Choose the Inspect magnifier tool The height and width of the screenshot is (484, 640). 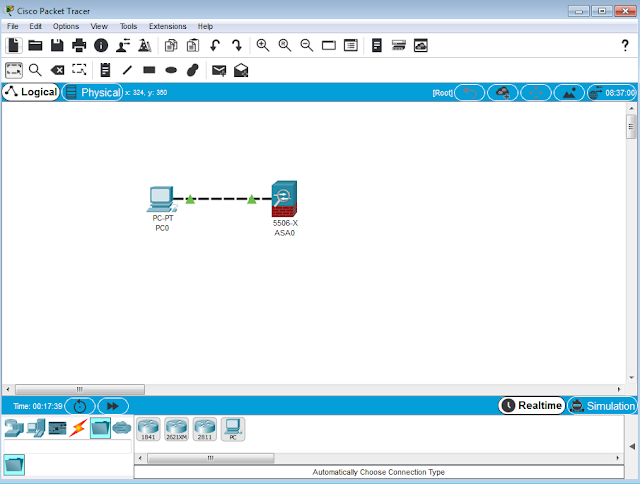[36, 70]
